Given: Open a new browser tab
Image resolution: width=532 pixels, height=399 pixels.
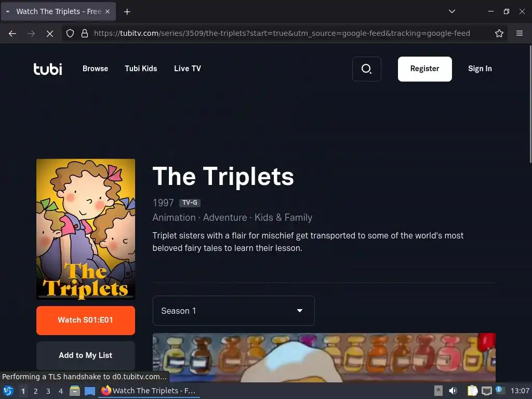Looking at the screenshot, I should [127, 12].
